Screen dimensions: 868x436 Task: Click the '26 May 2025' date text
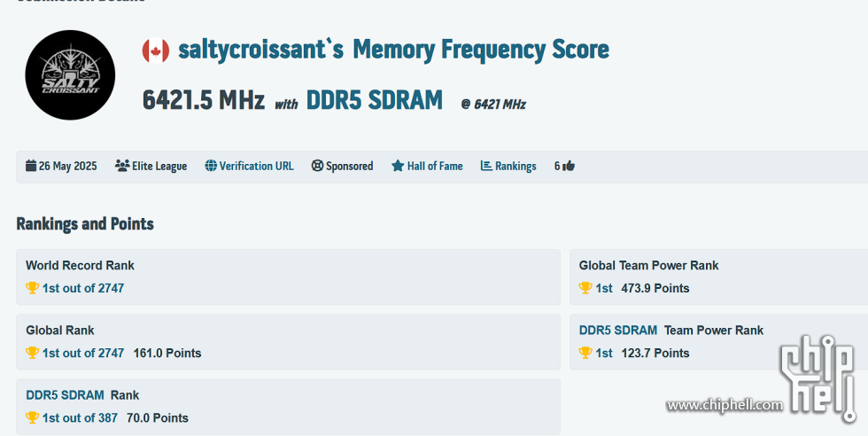[67, 167]
